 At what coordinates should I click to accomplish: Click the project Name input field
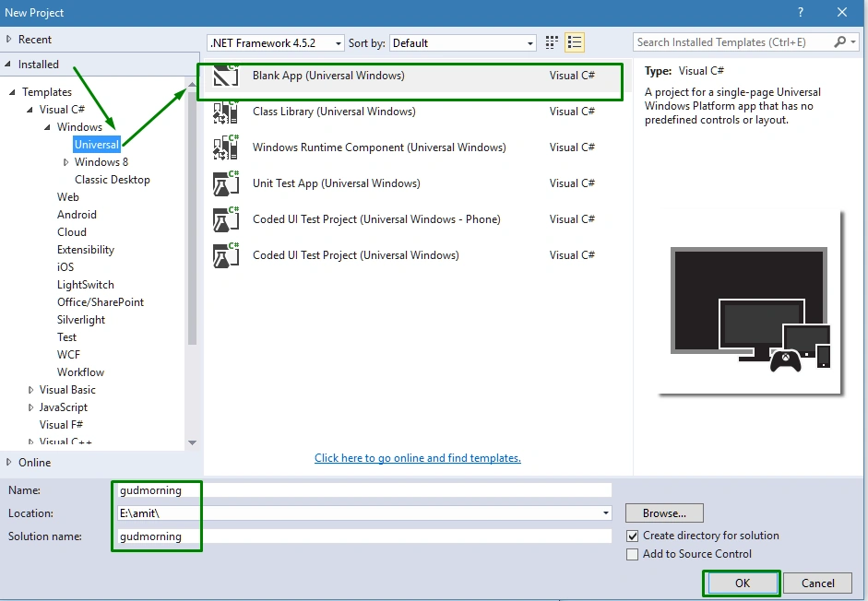click(x=364, y=490)
